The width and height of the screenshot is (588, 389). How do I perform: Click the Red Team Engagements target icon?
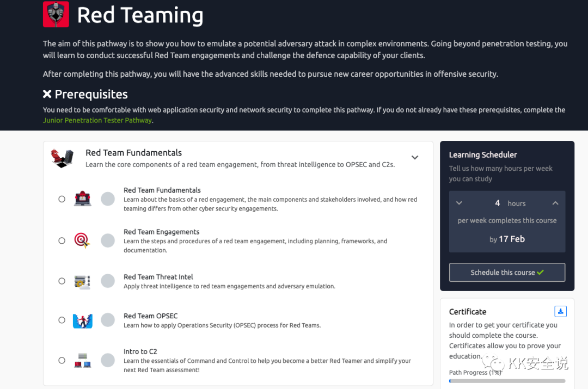click(83, 240)
